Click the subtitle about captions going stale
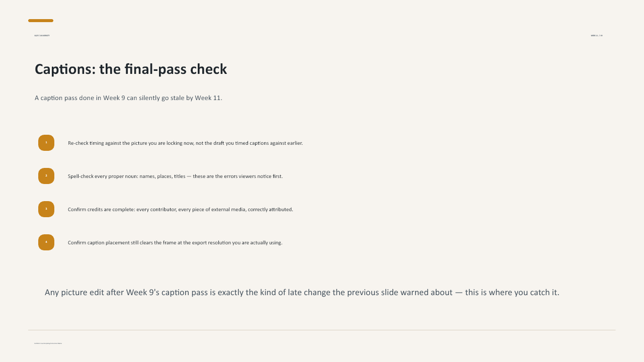 [x=128, y=98]
